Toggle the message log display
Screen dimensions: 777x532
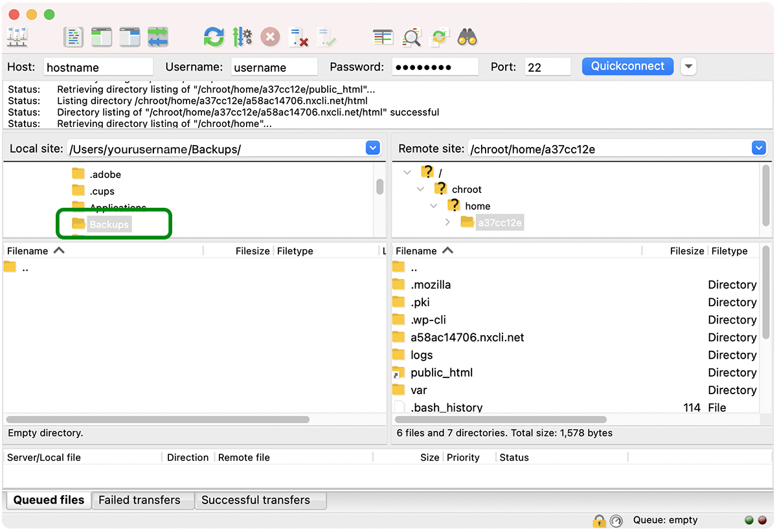(x=74, y=37)
